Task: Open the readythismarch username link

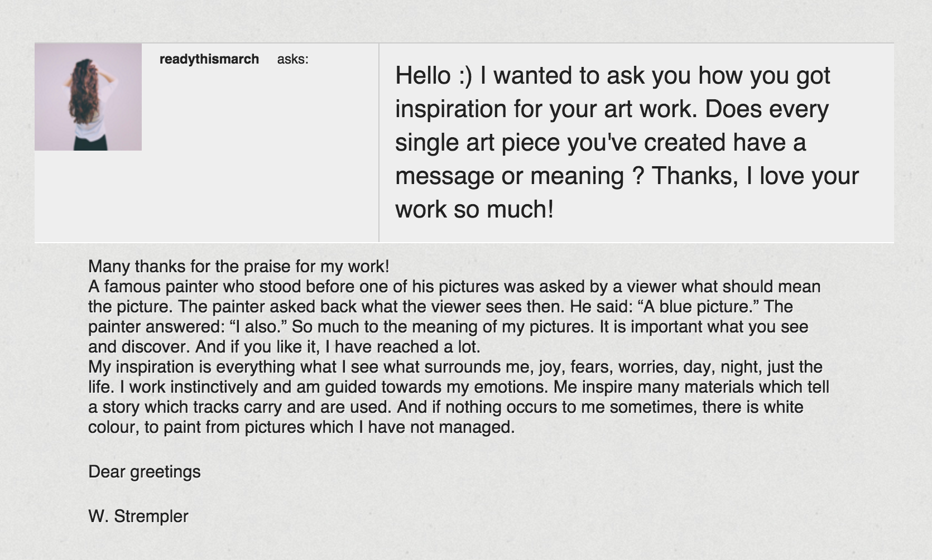Action: pyautogui.click(x=209, y=59)
